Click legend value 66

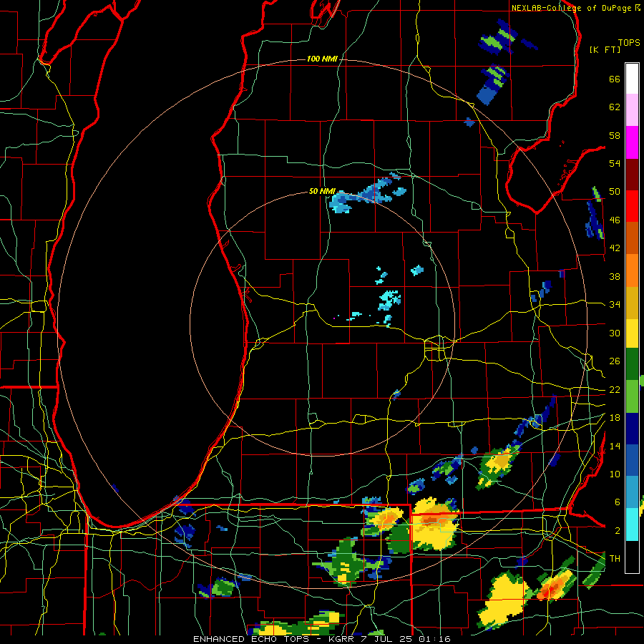(x=615, y=79)
